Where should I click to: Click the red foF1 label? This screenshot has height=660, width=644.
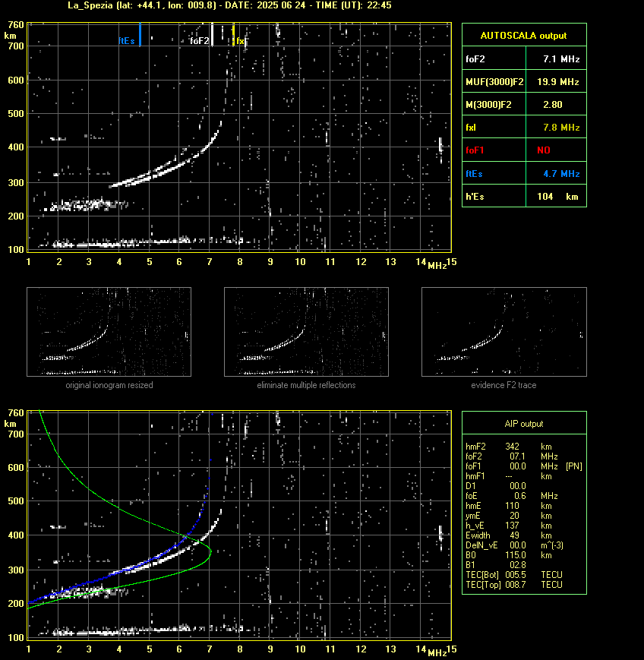tap(475, 150)
